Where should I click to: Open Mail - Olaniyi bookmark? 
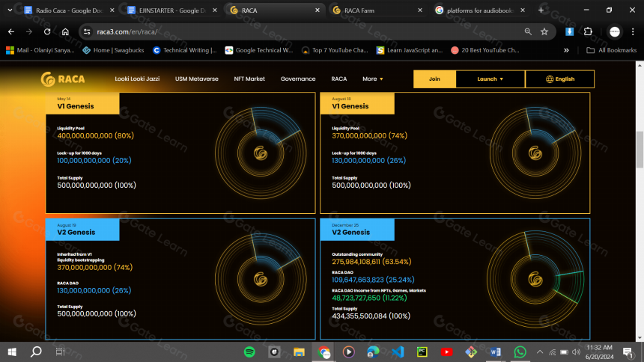pyautogui.click(x=40, y=50)
